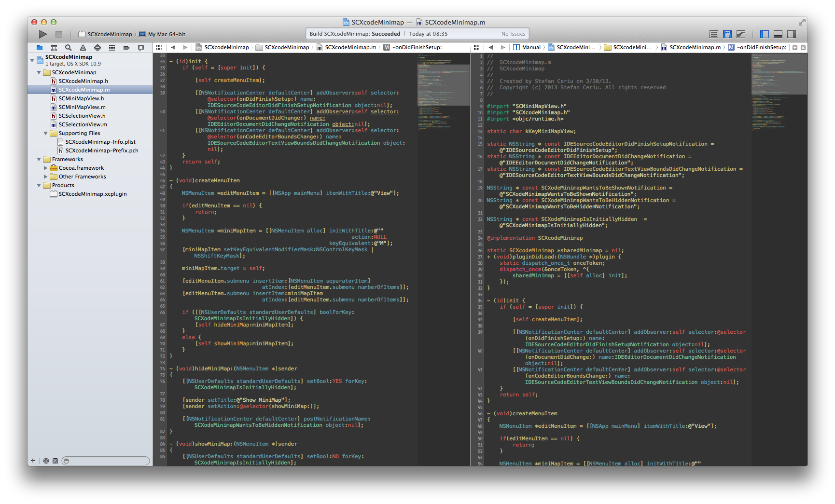Image resolution: width=835 pixels, height=504 pixels.
Task: Open the Find navigator magnifier icon
Action: [69, 48]
